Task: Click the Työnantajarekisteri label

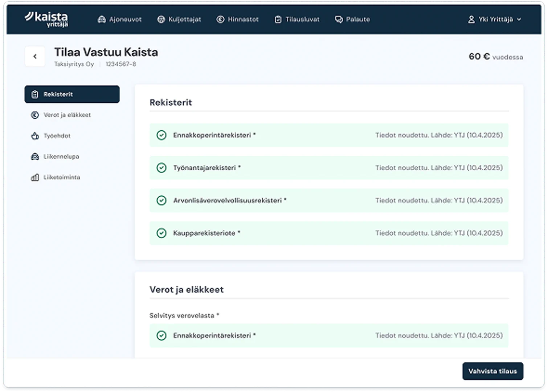Action: 207,168
